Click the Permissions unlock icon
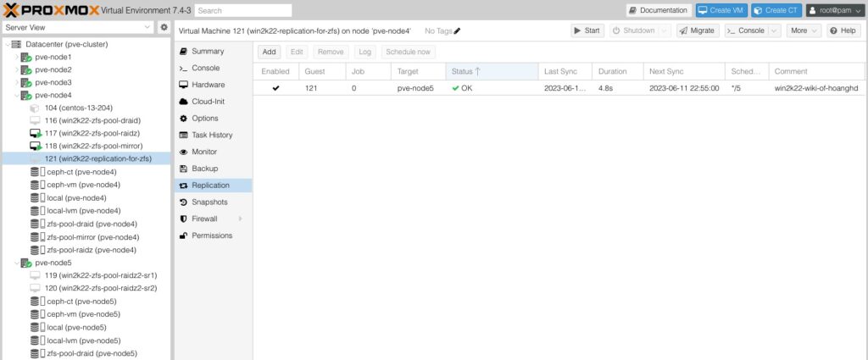The image size is (868, 360). point(183,235)
